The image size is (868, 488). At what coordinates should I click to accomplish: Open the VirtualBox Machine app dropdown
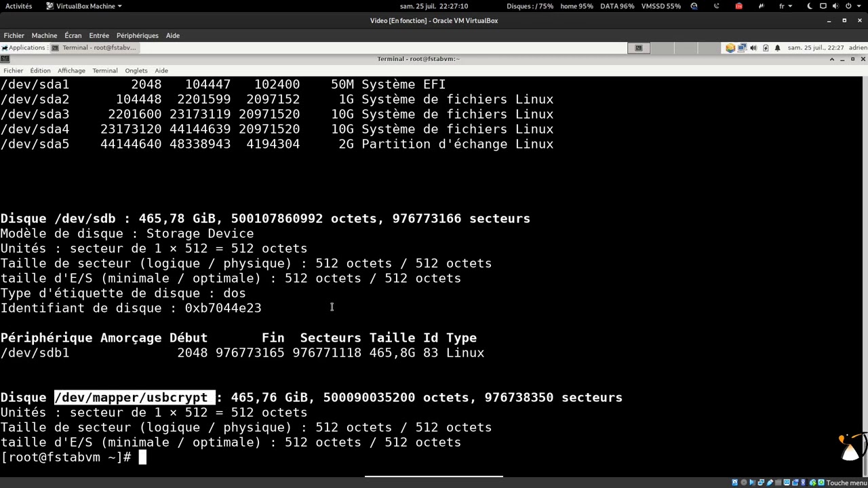pyautogui.click(x=84, y=6)
